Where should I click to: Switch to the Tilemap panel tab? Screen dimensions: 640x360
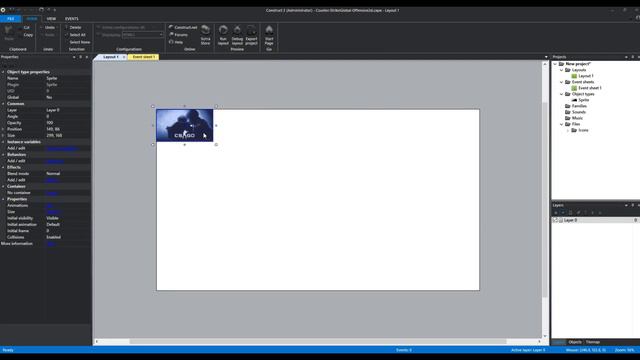pyautogui.click(x=593, y=342)
